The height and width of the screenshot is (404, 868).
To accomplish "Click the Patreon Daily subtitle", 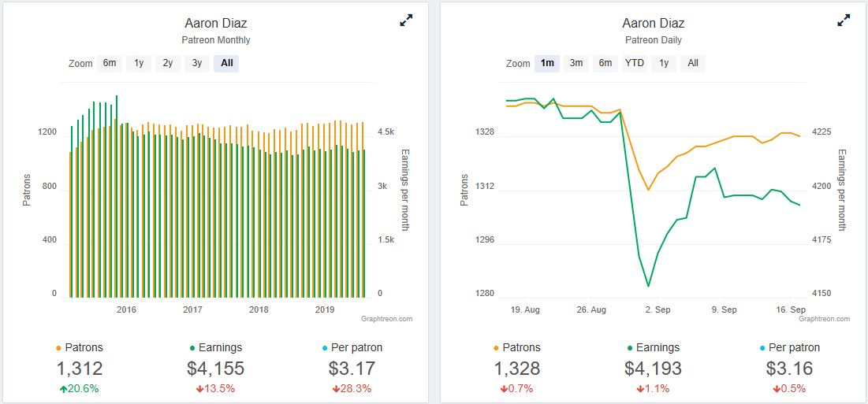I will click(x=654, y=40).
